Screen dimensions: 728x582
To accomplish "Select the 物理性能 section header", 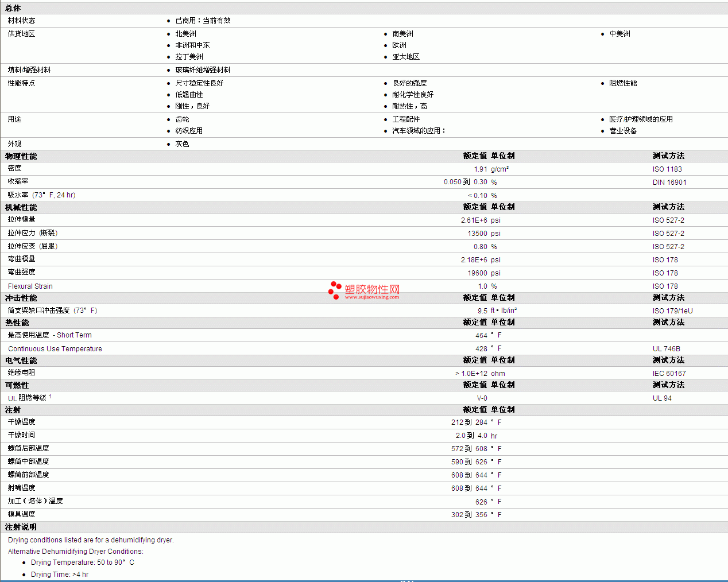I will pos(21,156).
